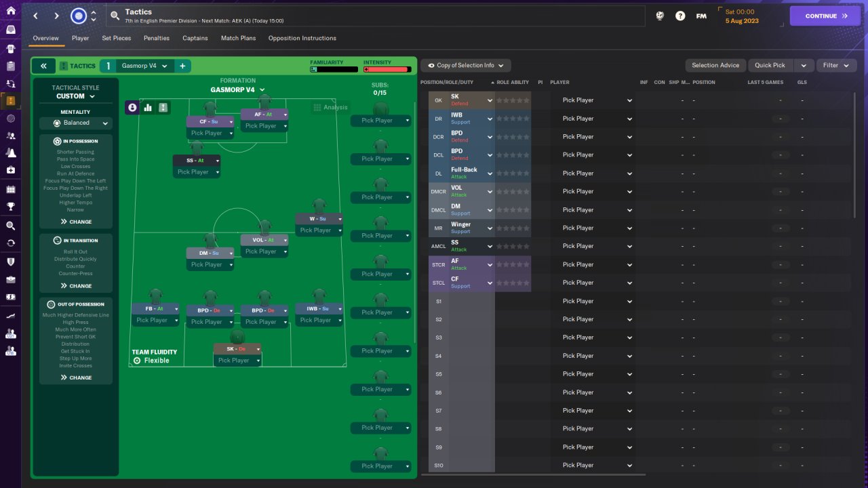The image size is (868, 488).
Task: Open Staff icon in sidebar
Action: [10, 136]
